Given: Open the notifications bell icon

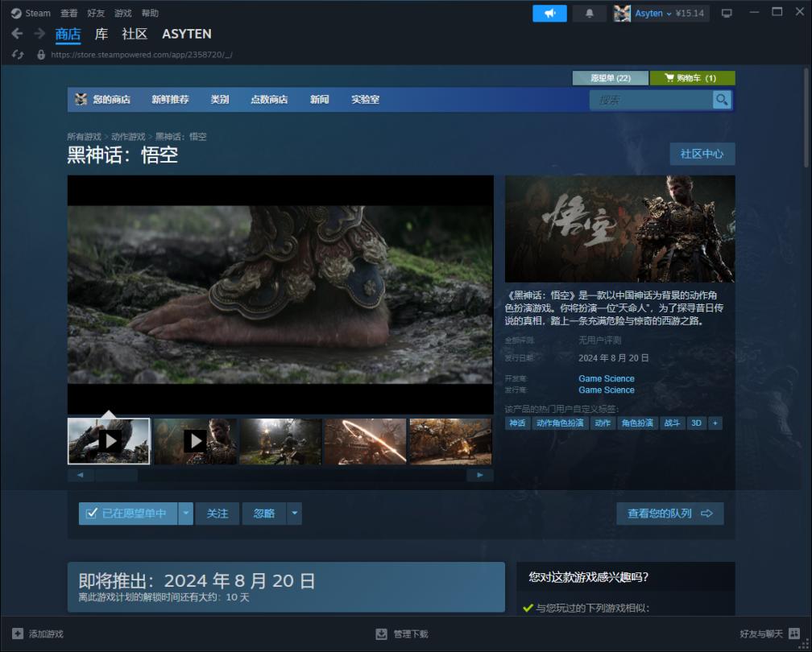Looking at the screenshot, I should [589, 14].
